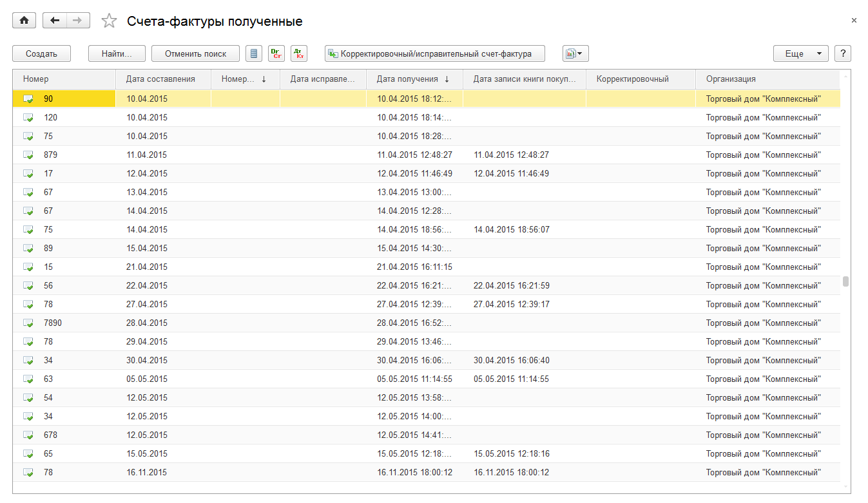The height and width of the screenshot is (503, 868).
Task: Open the reports dropdown icon button
Action: click(575, 53)
